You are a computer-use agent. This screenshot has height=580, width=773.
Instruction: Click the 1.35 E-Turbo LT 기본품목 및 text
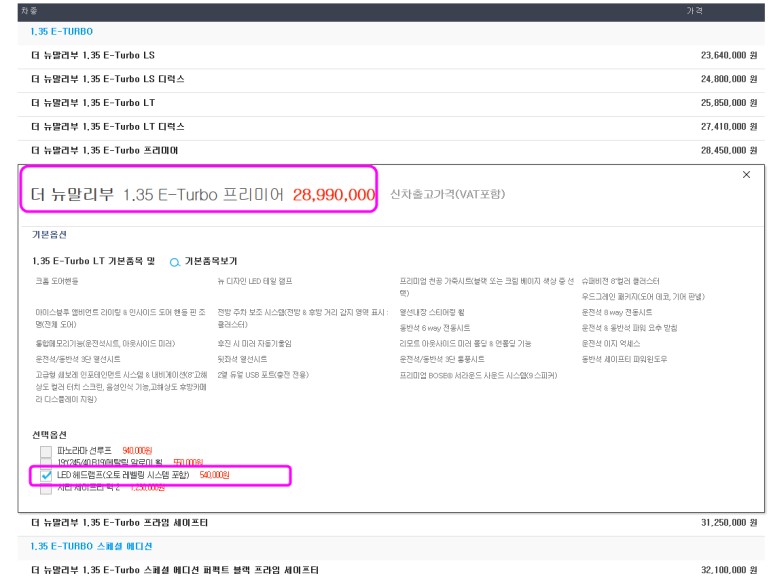(94, 261)
